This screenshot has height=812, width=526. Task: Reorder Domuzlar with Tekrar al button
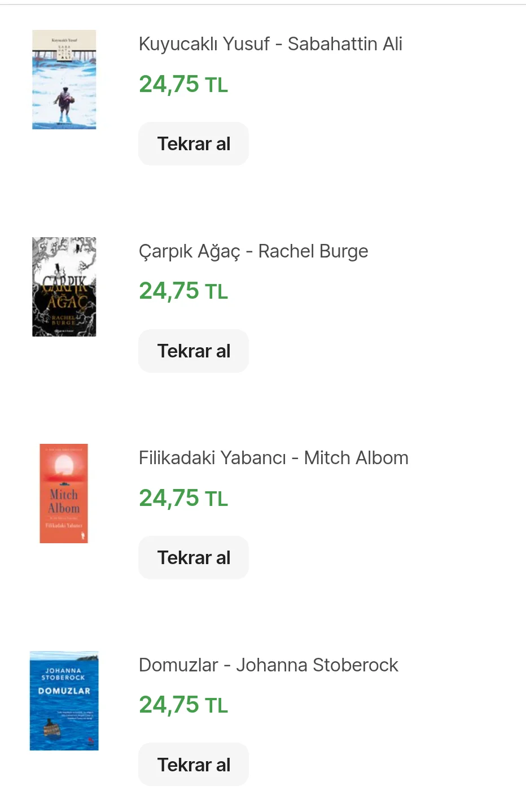point(194,765)
